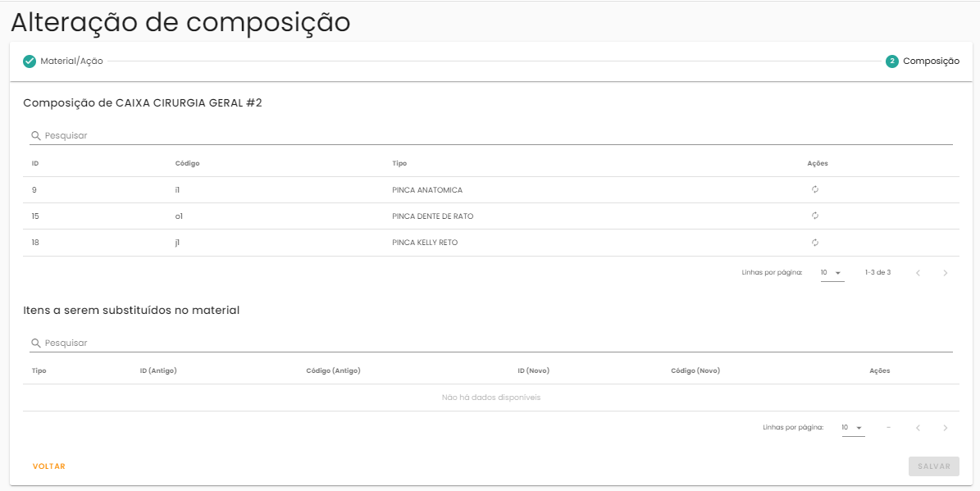This screenshot has width=980, height=491.
Task: Click swap icon for PINCA ANATOMICA row
Action: (x=815, y=189)
